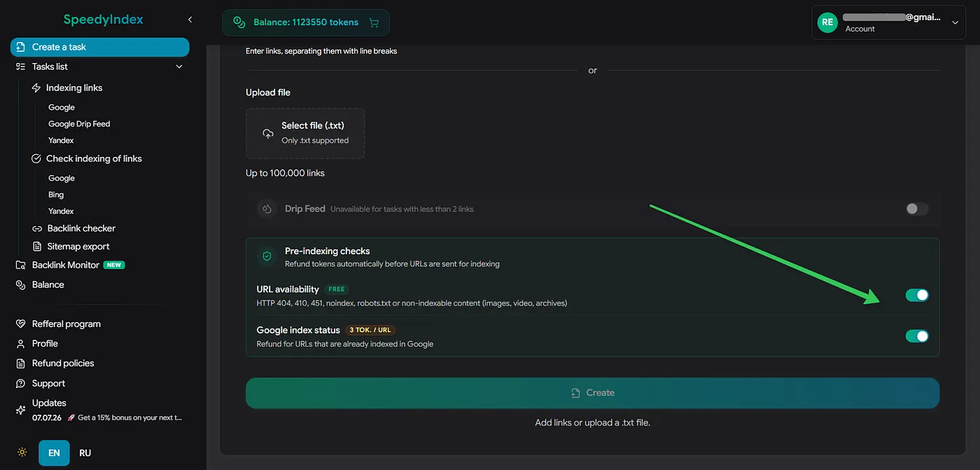Click the tokens coin icon in balance pill
980x470 pixels.
[x=239, y=22]
